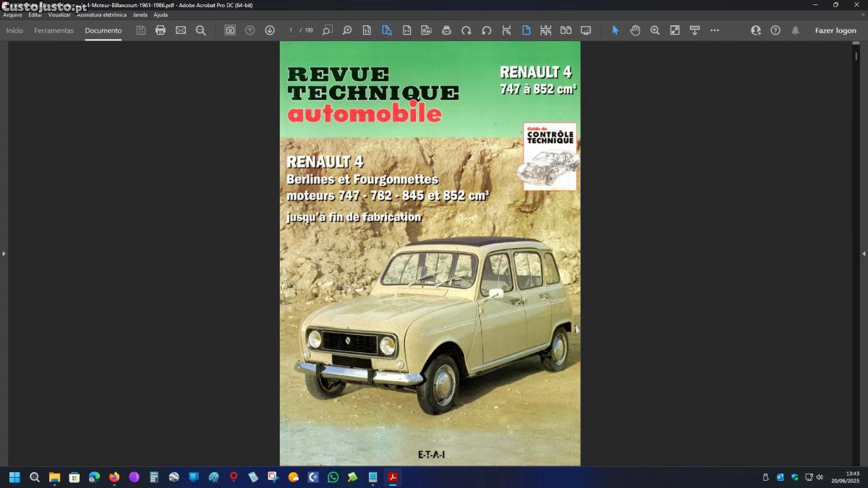Switch to the Ferramentas tab
This screenshot has height=488, width=868.
[54, 30]
